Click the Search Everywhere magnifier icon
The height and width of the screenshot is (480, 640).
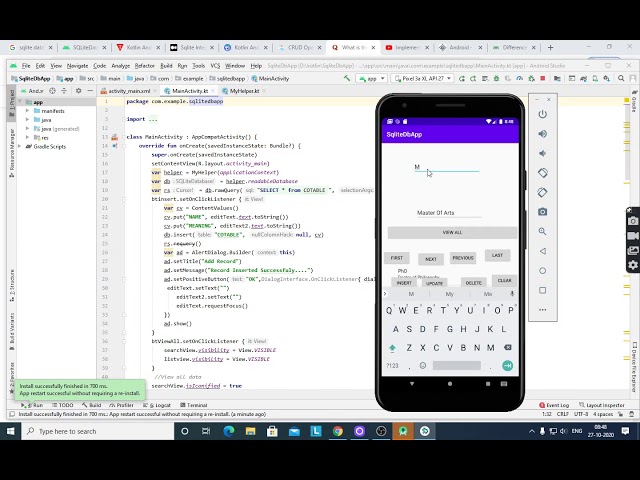click(x=621, y=78)
